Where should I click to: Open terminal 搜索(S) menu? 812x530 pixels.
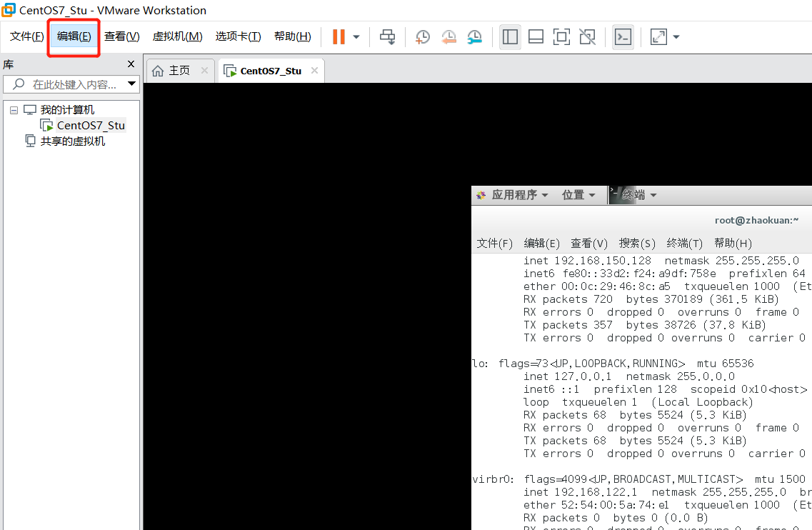point(637,243)
